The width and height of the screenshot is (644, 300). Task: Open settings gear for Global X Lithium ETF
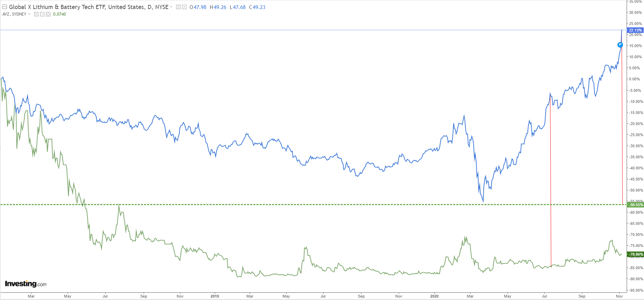(x=184, y=7)
